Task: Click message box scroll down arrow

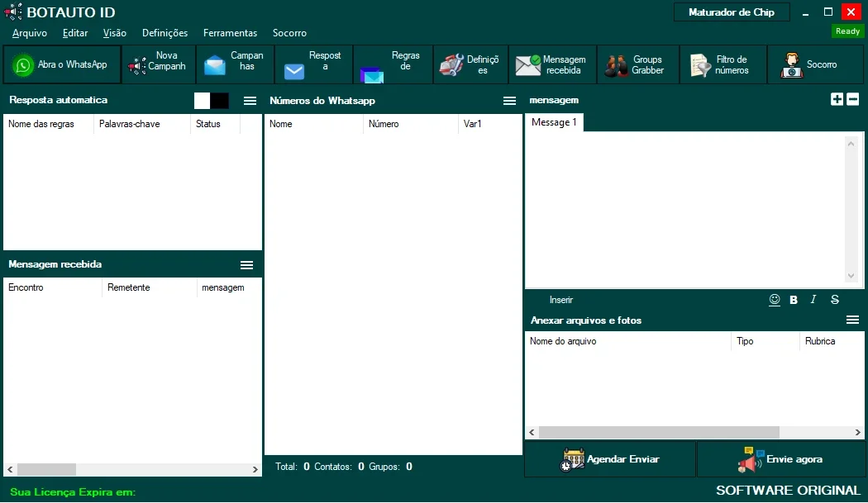Action: pyautogui.click(x=851, y=276)
